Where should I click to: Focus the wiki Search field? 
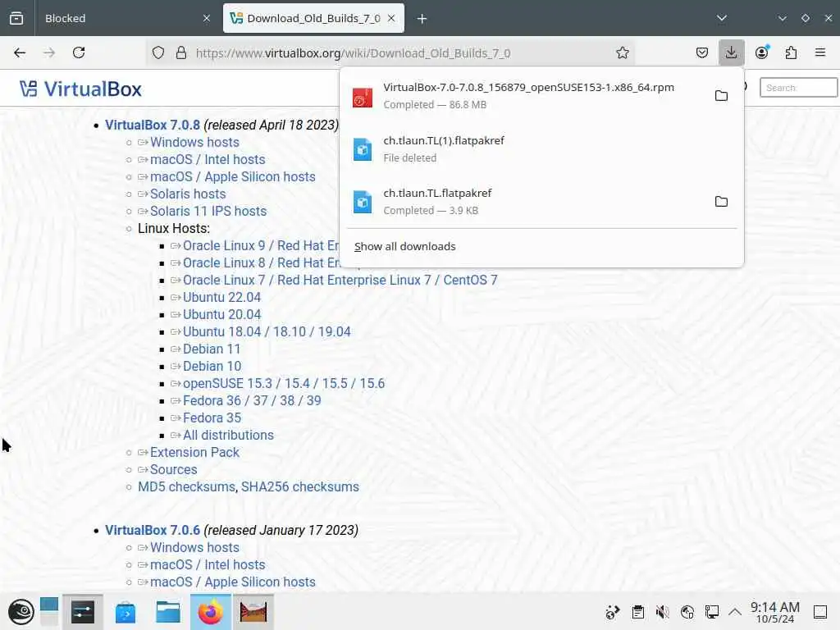point(798,88)
